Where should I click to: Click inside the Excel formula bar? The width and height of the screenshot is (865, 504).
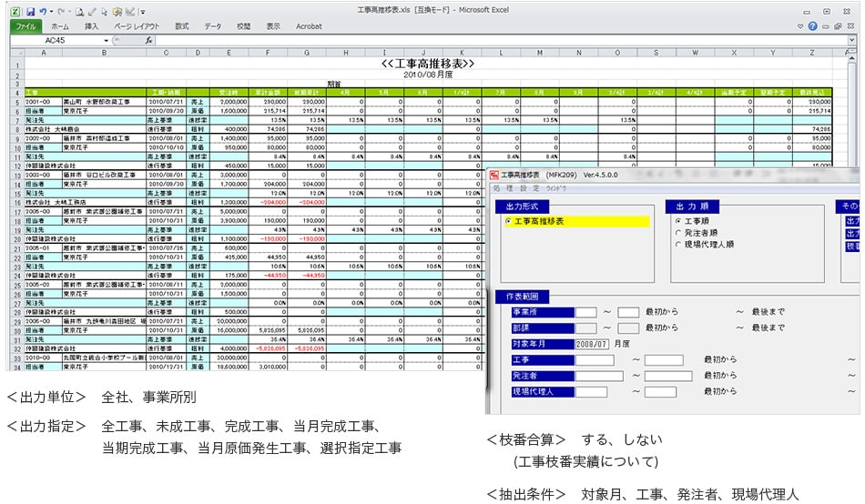[x=502, y=40]
